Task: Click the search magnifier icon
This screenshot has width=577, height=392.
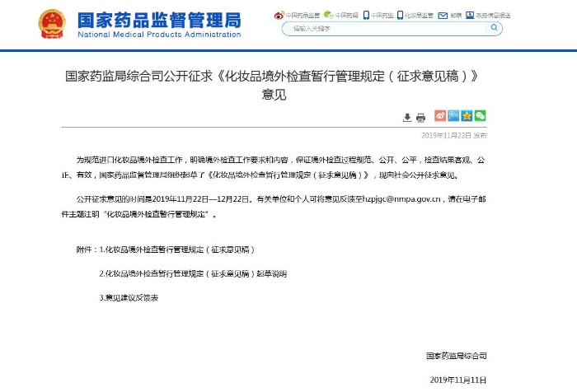Action: pyautogui.click(x=493, y=28)
